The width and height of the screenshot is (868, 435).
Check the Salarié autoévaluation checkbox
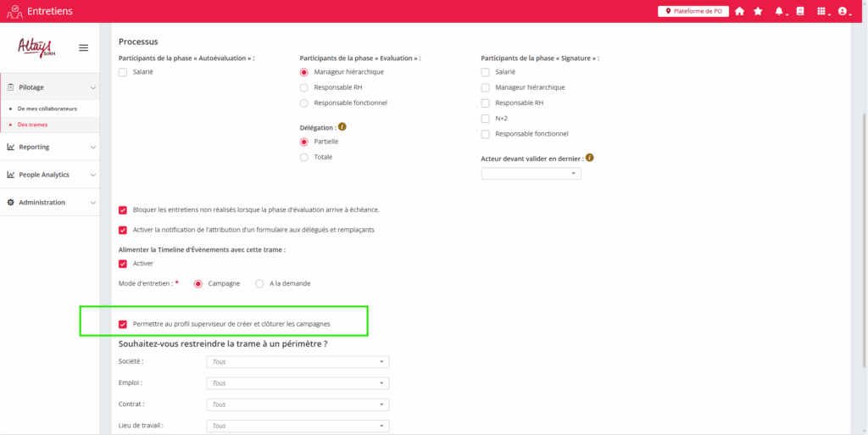click(123, 73)
